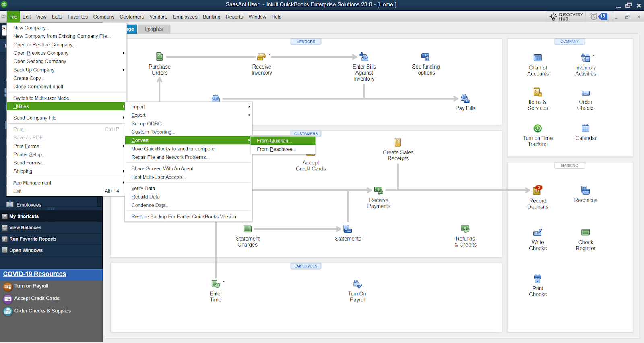Open the Vendors menu in the menu bar
The height and width of the screenshot is (343, 644).
pos(158,17)
